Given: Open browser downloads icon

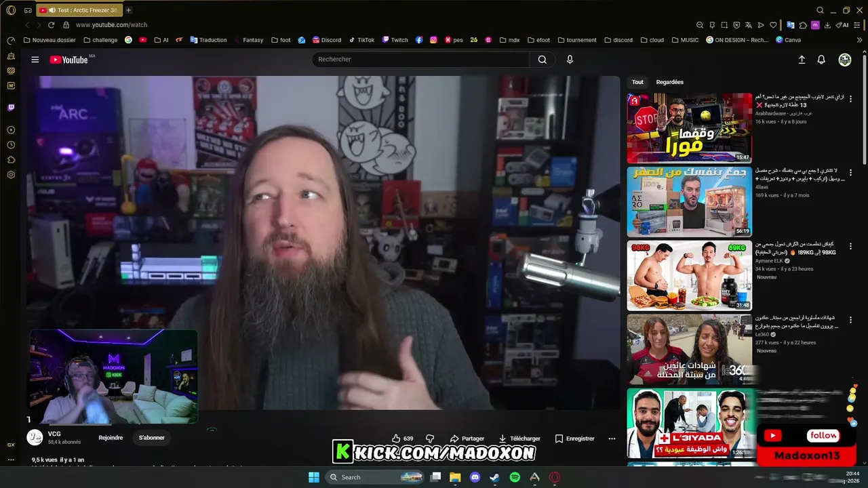Looking at the screenshot, I should 828,25.
